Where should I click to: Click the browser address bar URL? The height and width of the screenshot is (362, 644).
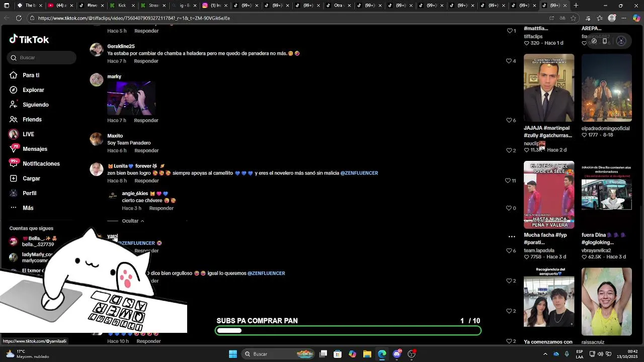tap(134, 18)
